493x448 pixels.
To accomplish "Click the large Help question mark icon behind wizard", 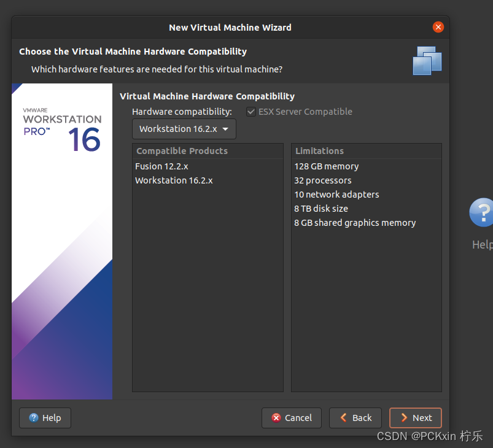I will [x=482, y=212].
